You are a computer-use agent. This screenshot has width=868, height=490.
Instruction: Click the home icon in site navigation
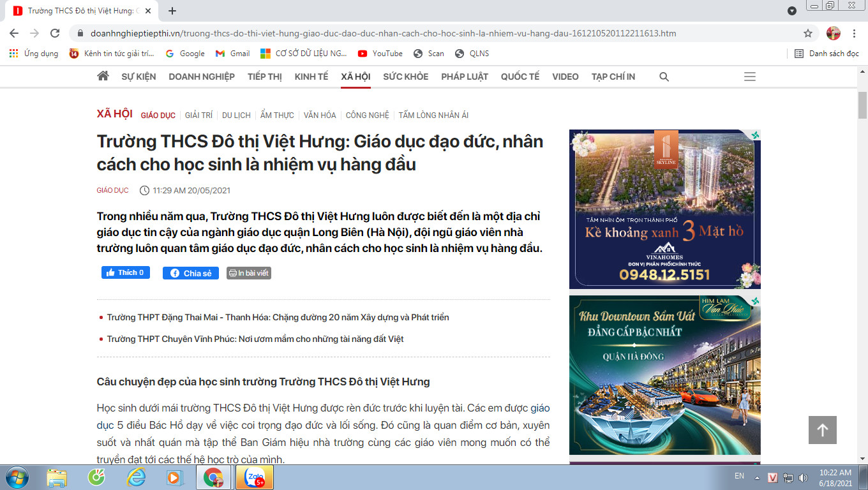pos(103,77)
